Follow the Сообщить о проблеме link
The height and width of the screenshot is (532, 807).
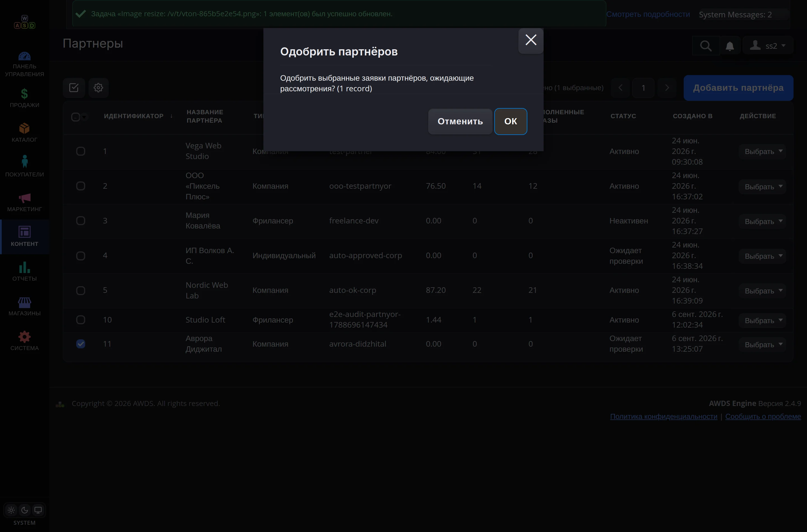[763, 416]
